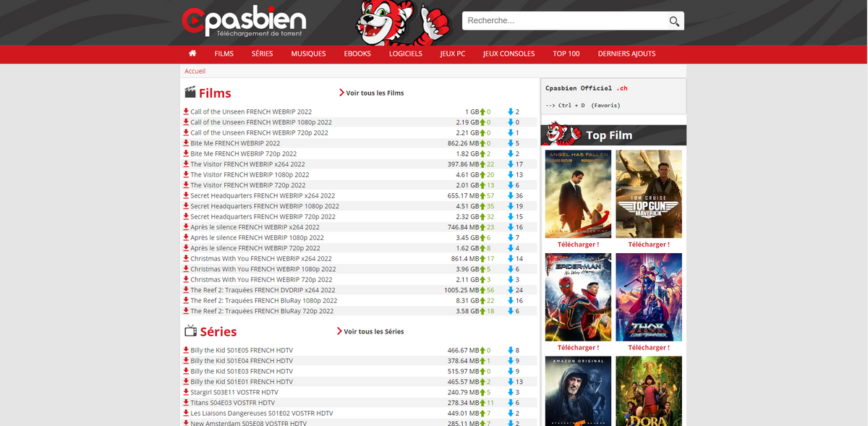The height and width of the screenshot is (426, 868).
Task: Click Télécharger under Spider-Man poster
Action: pos(578,347)
